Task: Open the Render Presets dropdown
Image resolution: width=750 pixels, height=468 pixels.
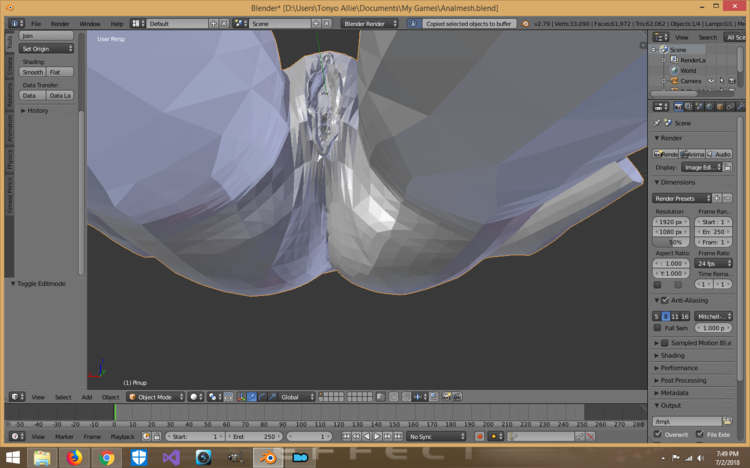Action: click(682, 198)
